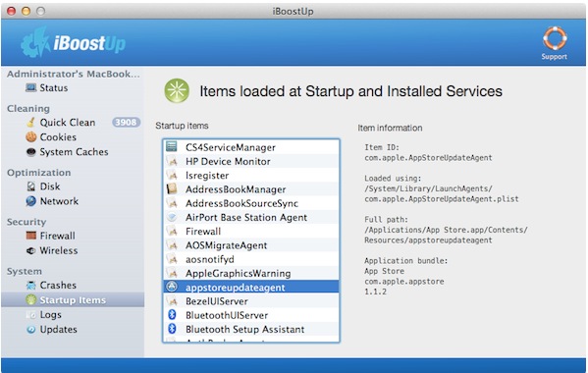588x373 pixels.
Task: Select AOSMigrateAgent startup item
Action: 251,245
